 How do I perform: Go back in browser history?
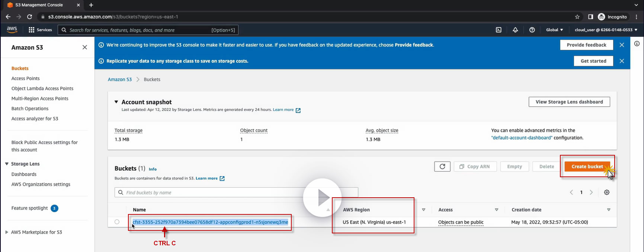(x=8, y=17)
